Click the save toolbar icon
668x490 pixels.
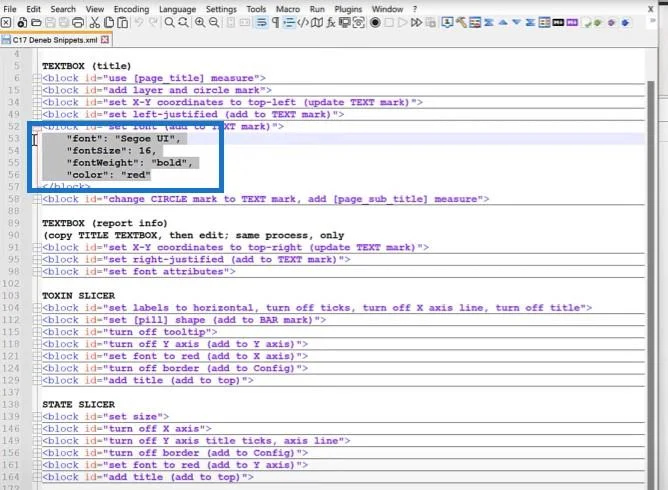pyautogui.click(x=50, y=23)
